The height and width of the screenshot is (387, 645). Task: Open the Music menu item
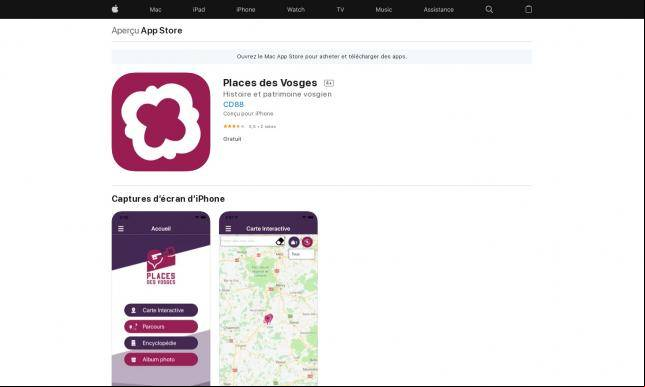coord(383,9)
